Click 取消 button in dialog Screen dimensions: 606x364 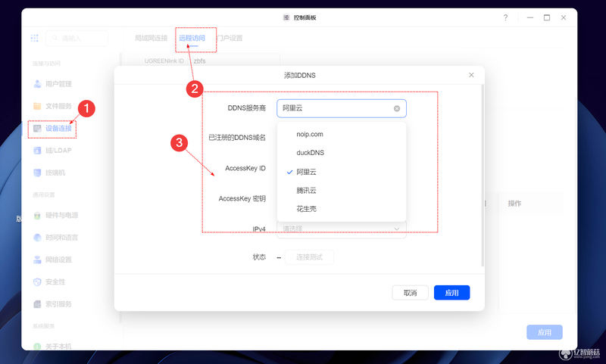(410, 293)
